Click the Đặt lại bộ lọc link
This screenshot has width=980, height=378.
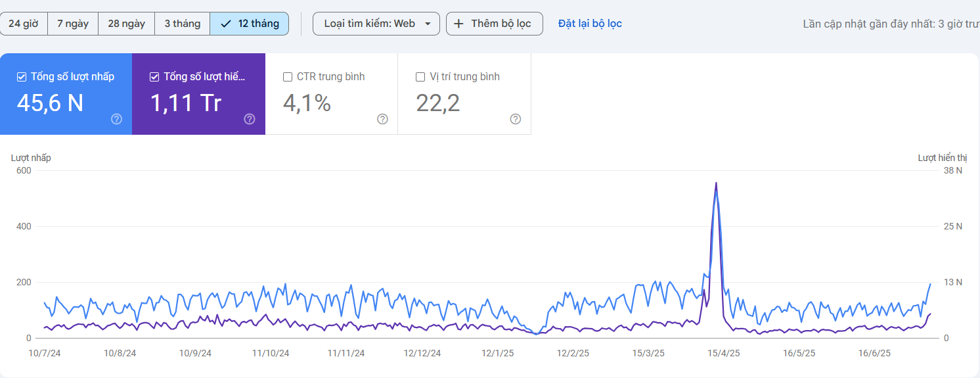click(590, 24)
